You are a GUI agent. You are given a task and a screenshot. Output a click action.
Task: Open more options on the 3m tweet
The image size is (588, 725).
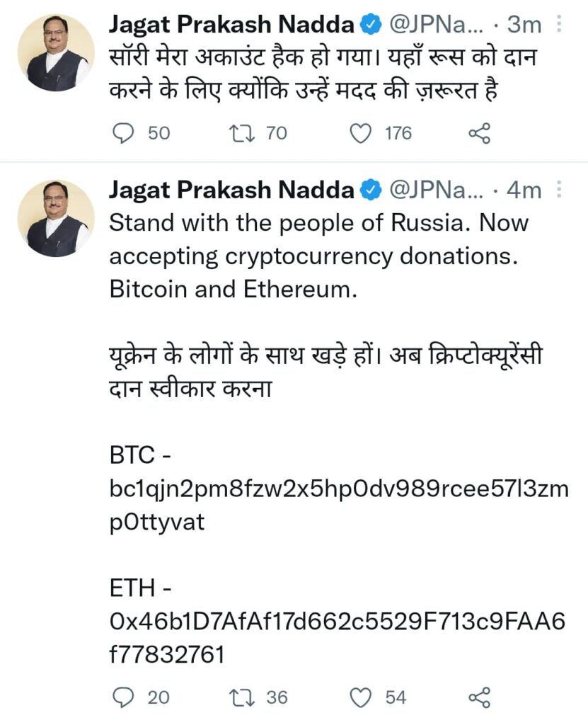click(559, 25)
